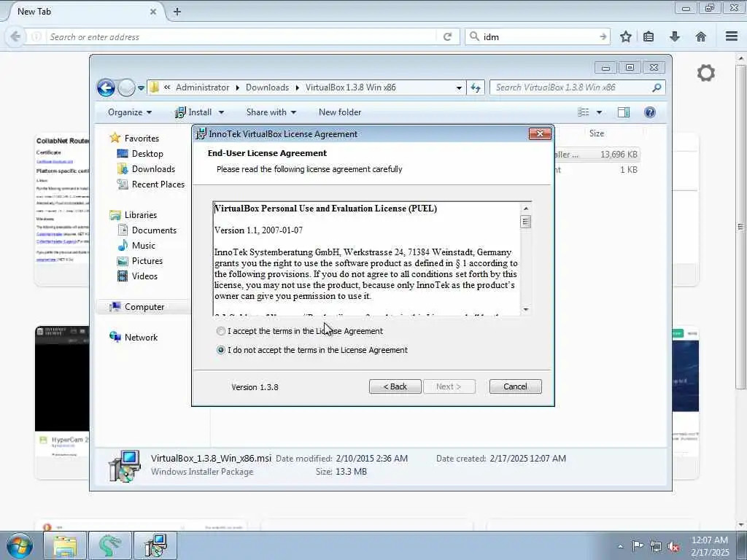Click the taskbar clock showing 12:07 AM
The image size is (747, 560).
(x=710, y=546)
